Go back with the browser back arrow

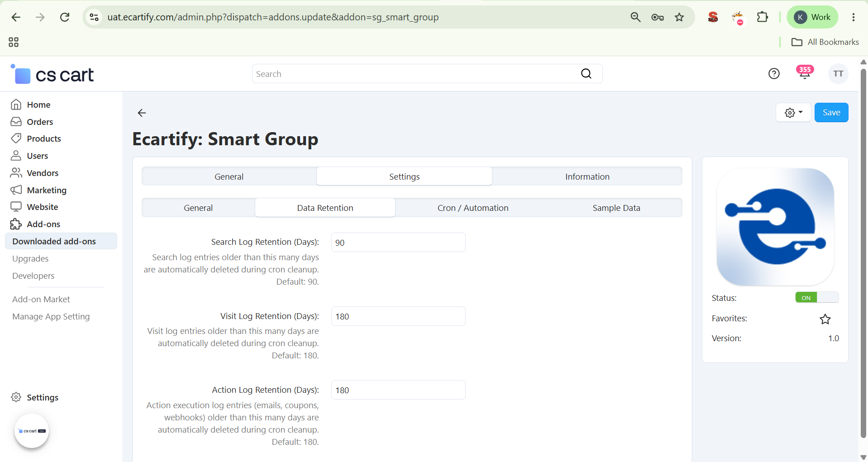pos(16,17)
